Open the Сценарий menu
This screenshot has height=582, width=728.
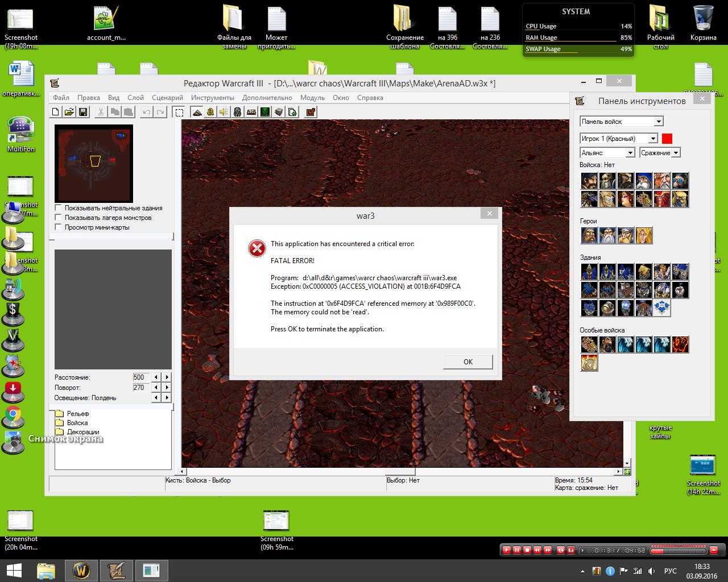(167, 98)
